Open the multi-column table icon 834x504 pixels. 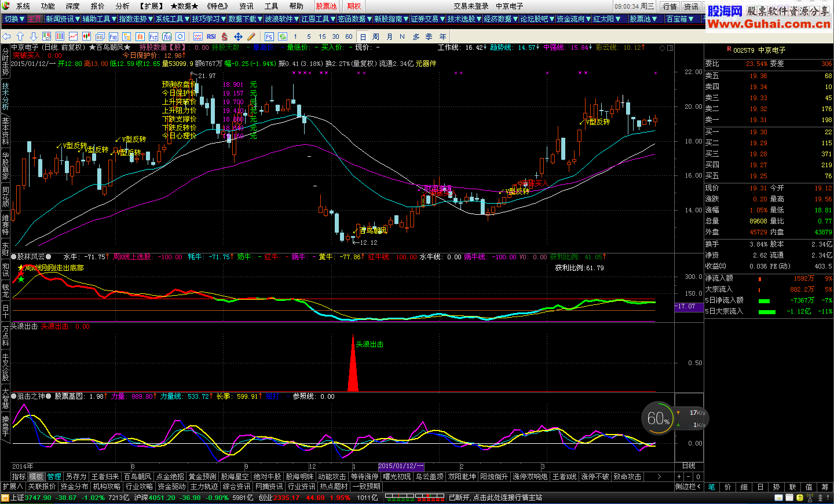tap(60, 36)
